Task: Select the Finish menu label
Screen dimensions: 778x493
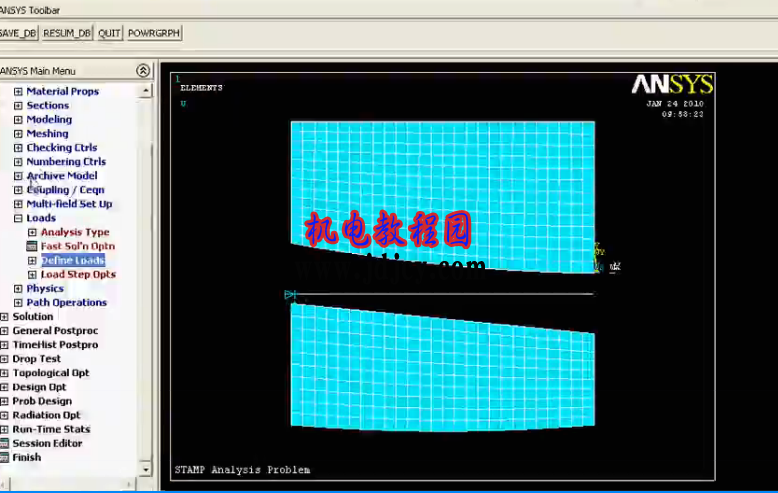Action: tap(27, 457)
